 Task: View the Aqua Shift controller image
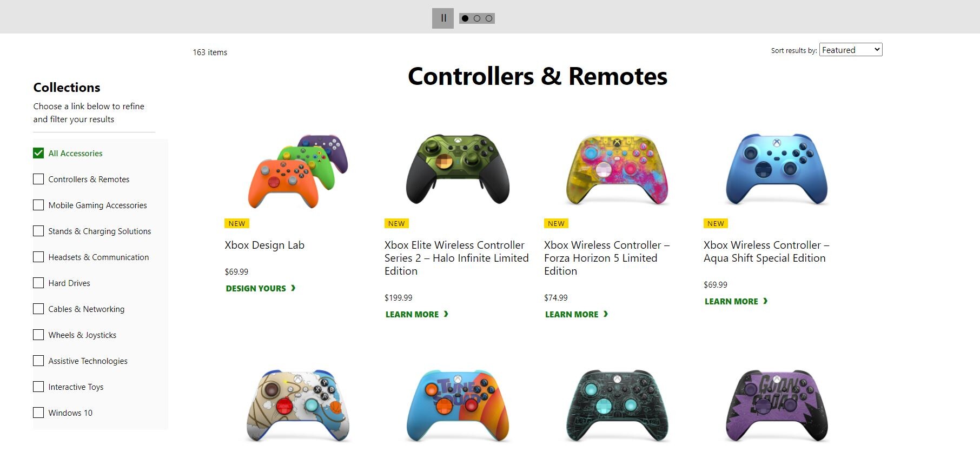click(777, 169)
